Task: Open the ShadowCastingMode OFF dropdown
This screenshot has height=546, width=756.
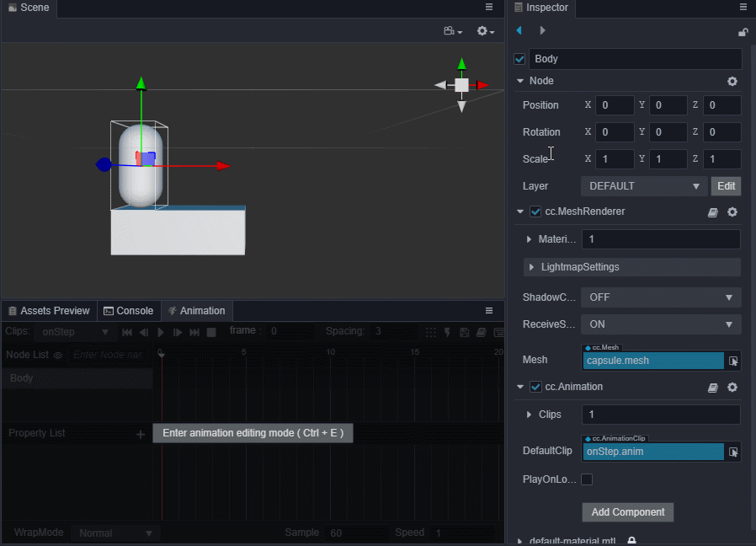Action: pyautogui.click(x=661, y=297)
